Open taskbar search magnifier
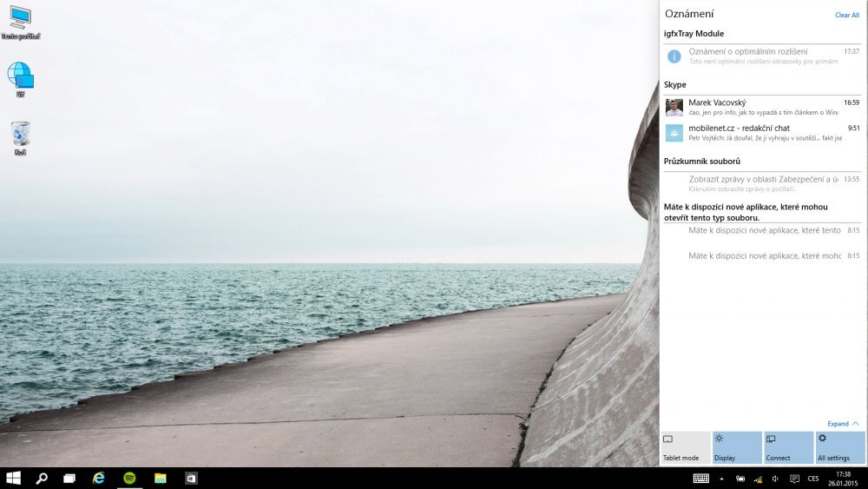This screenshot has height=489, width=868. (x=42, y=478)
